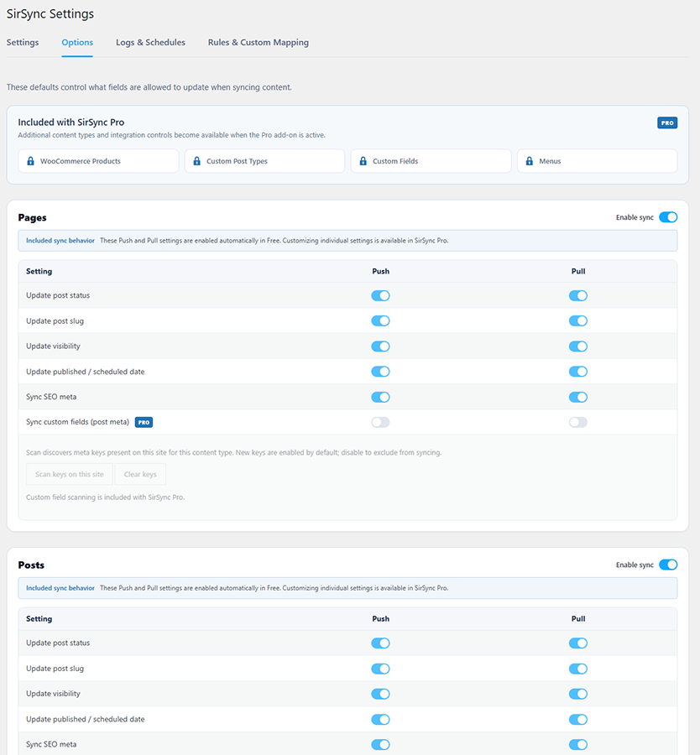The height and width of the screenshot is (755, 700).
Task: Toggle Pages Pull for Update post slug
Action: (x=578, y=320)
